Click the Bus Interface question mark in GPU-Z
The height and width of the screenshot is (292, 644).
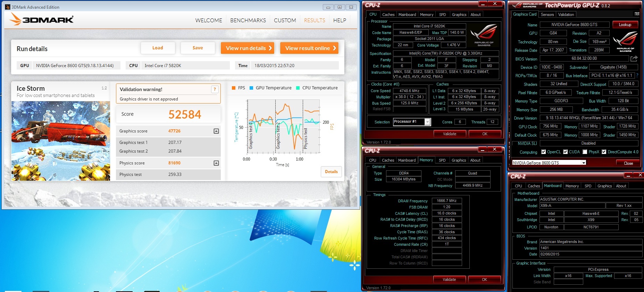637,75
